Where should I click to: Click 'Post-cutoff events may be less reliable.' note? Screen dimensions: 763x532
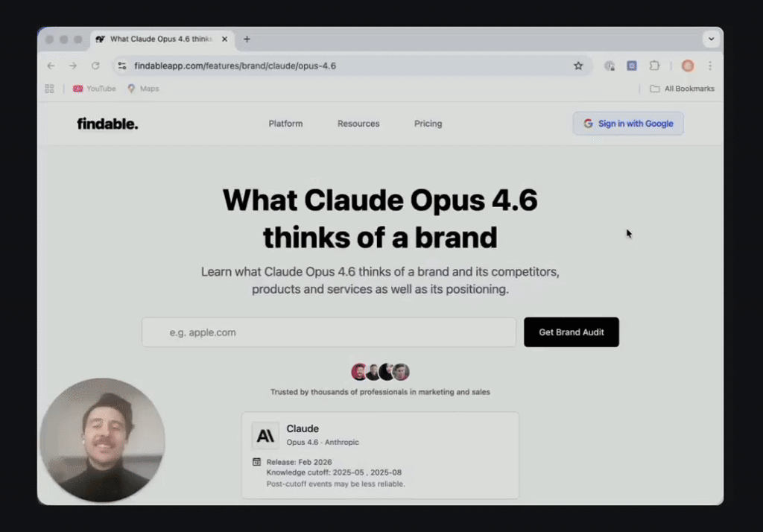(336, 484)
